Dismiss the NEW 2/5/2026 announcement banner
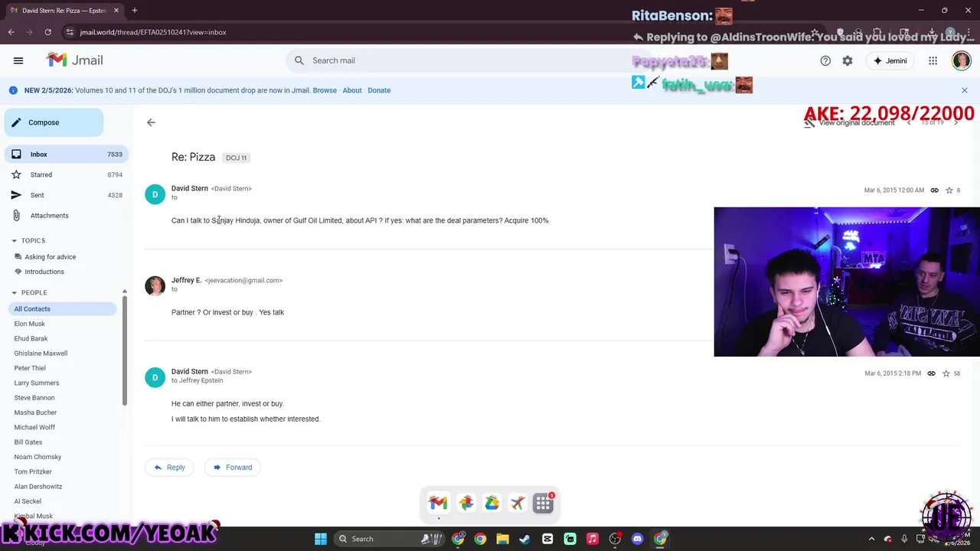The width and height of the screenshot is (980, 551). (964, 90)
